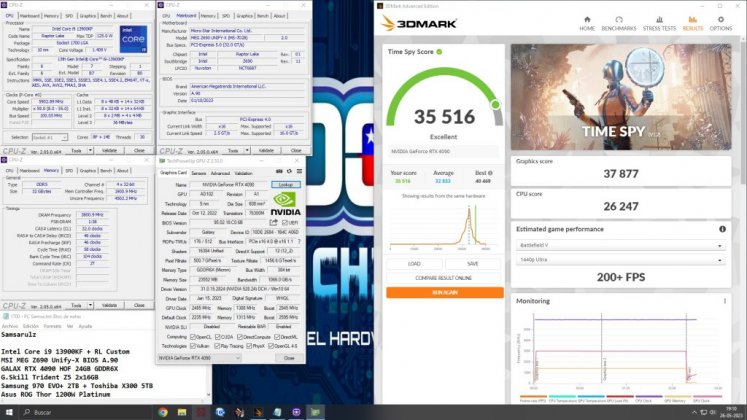Open the Archivo menu in Notepad

coord(10,326)
